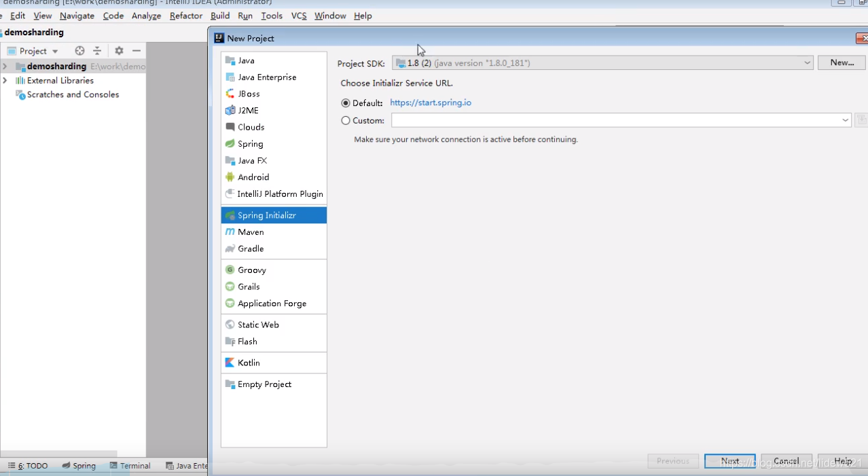Choose the Empty Project icon
This screenshot has width=868, height=476.
point(230,384)
